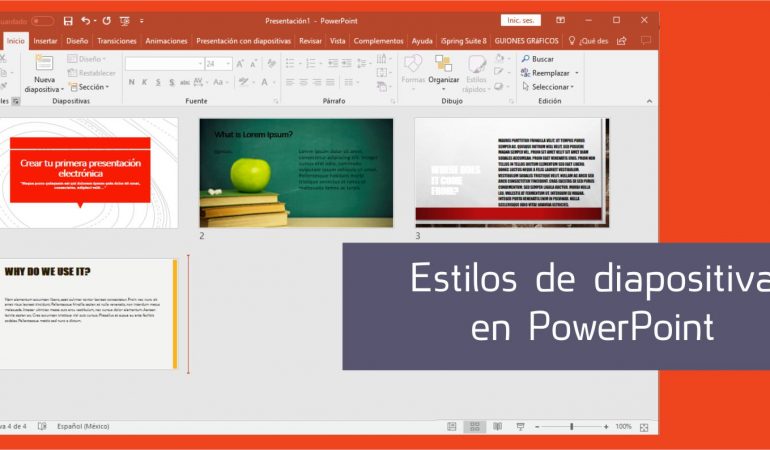
Task: Select slide 3 thumbnail
Action: [x=512, y=173]
